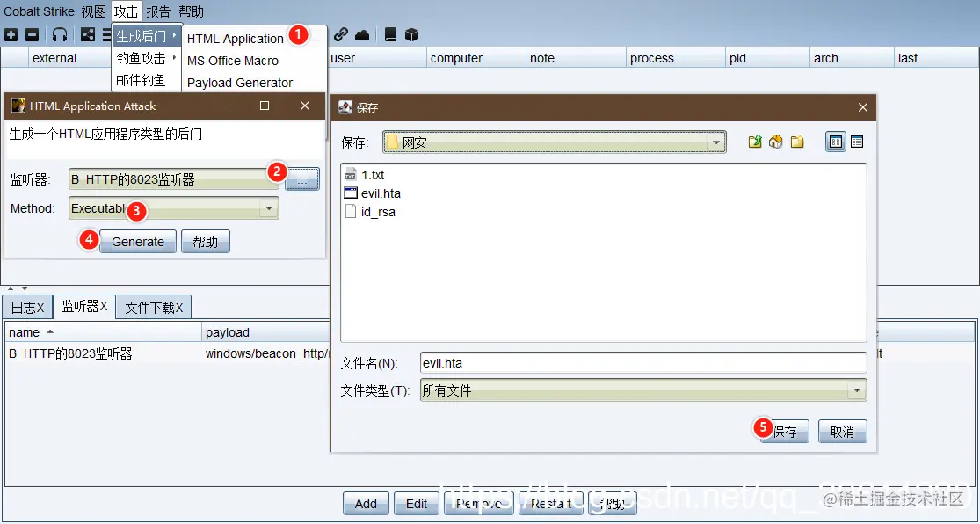This screenshot has height=524, width=980.
Task: Click the disconnect minus icon on the toolbar
Action: 31,34
